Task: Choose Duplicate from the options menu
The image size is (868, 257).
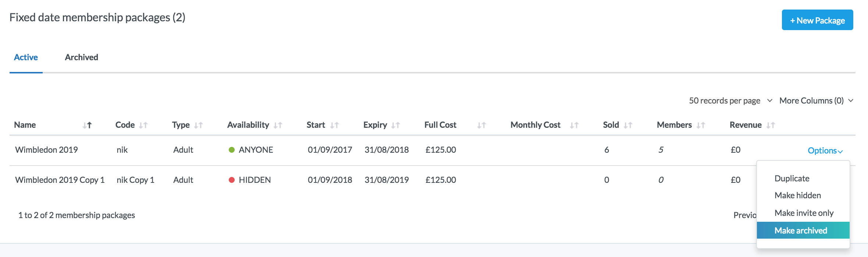Action: point(792,178)
